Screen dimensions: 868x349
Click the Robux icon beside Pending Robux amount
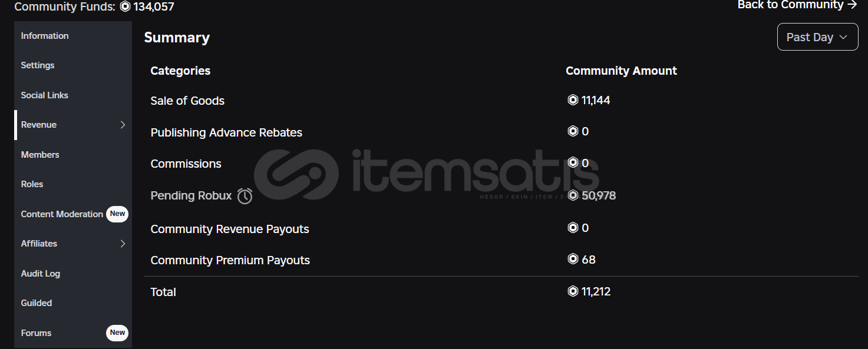pos(573,195)
